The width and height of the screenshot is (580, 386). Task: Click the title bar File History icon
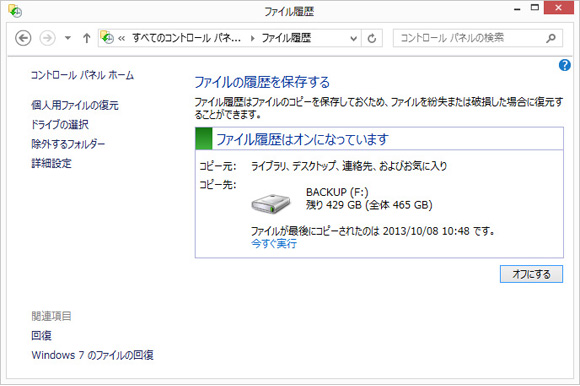click(x=15, y=11)
